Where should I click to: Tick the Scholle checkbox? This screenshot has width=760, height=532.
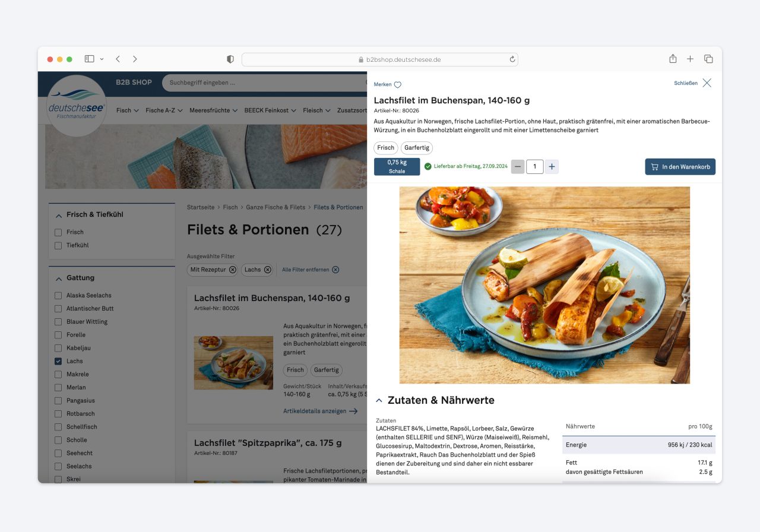coord(58,440)
